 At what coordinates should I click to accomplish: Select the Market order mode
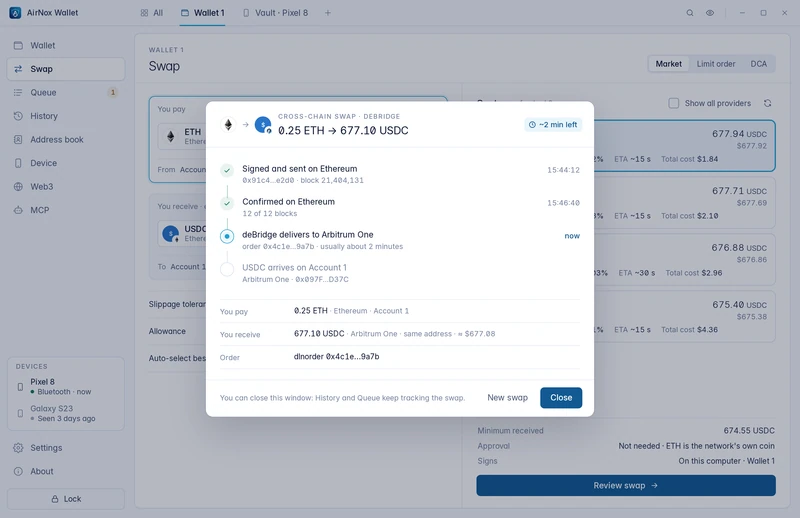click(668, 64)
